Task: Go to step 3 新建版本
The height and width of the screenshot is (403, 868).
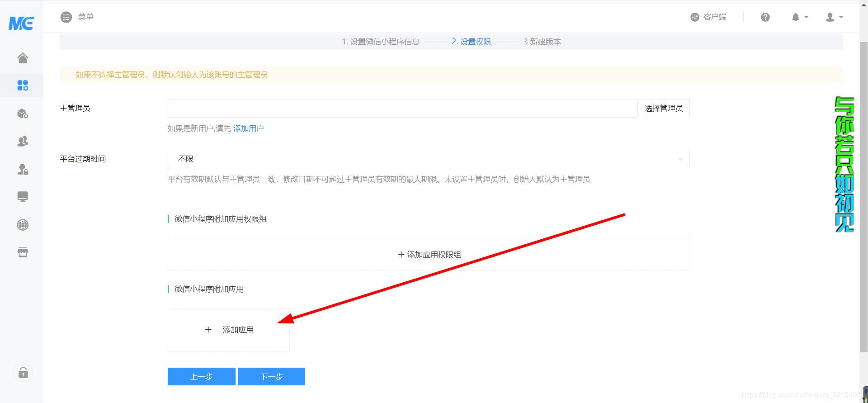Action: click(542, 42)
